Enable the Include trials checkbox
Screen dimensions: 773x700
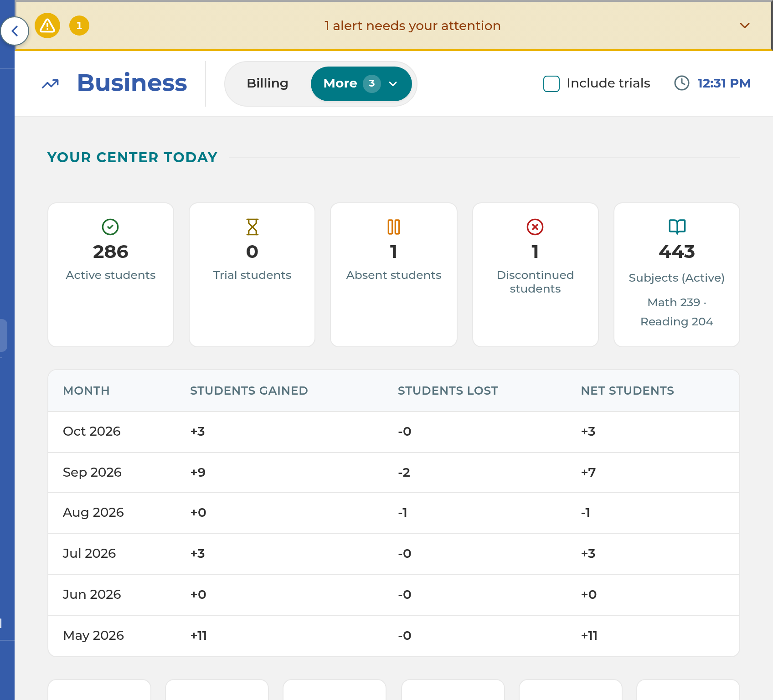[551, 83]
